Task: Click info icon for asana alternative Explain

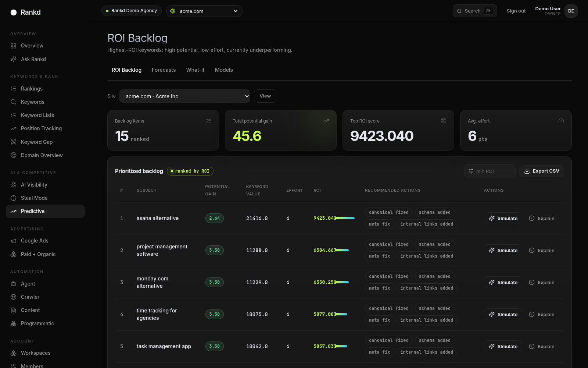Action: pos(532,218)
